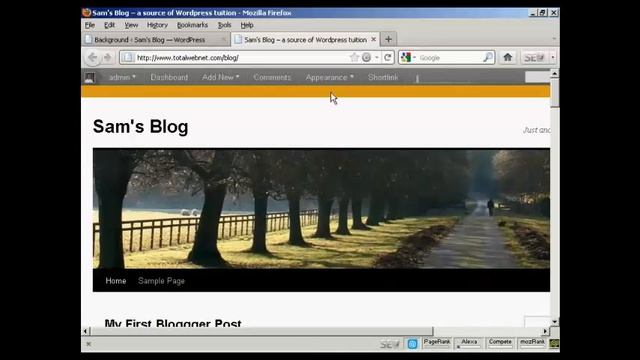The width and height of the screenshot is (640, 360).
Task: Open the History menu
Action: pyautogui.click(x=157, y=25)
